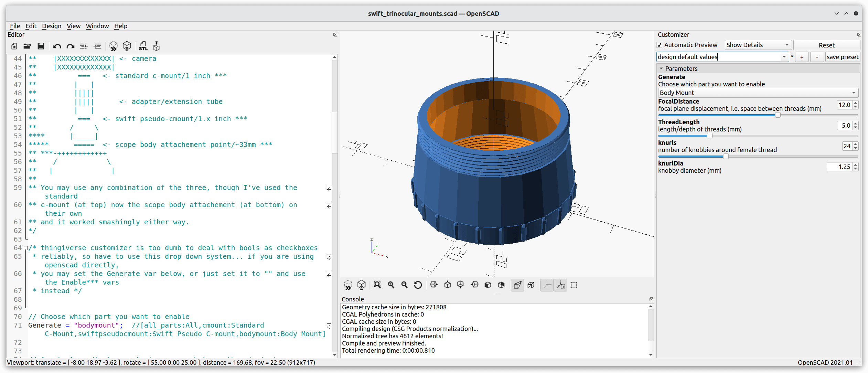Uncheck the Automatic Preview checkbox
The height and width of the screenshot is (373, 868).
coord(660,45)
